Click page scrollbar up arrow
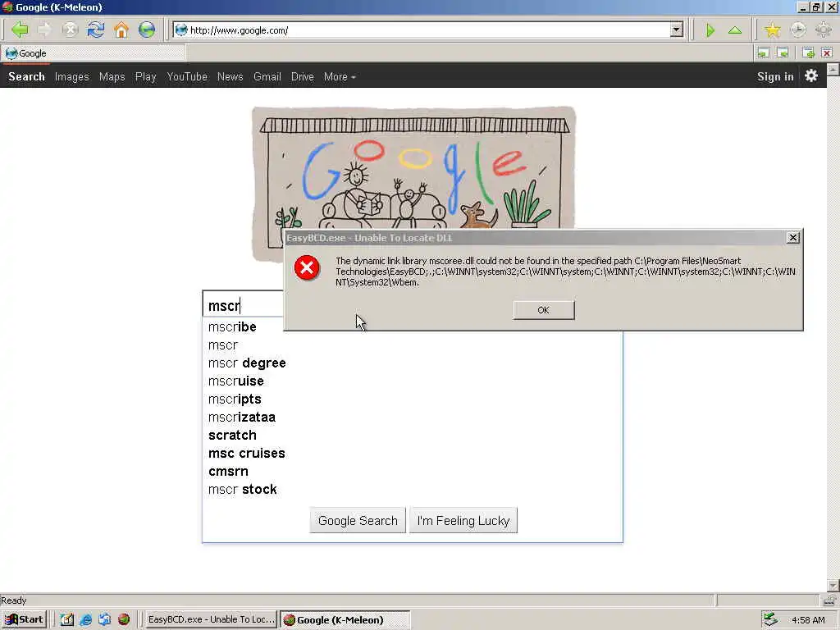 tap(833, 70)
